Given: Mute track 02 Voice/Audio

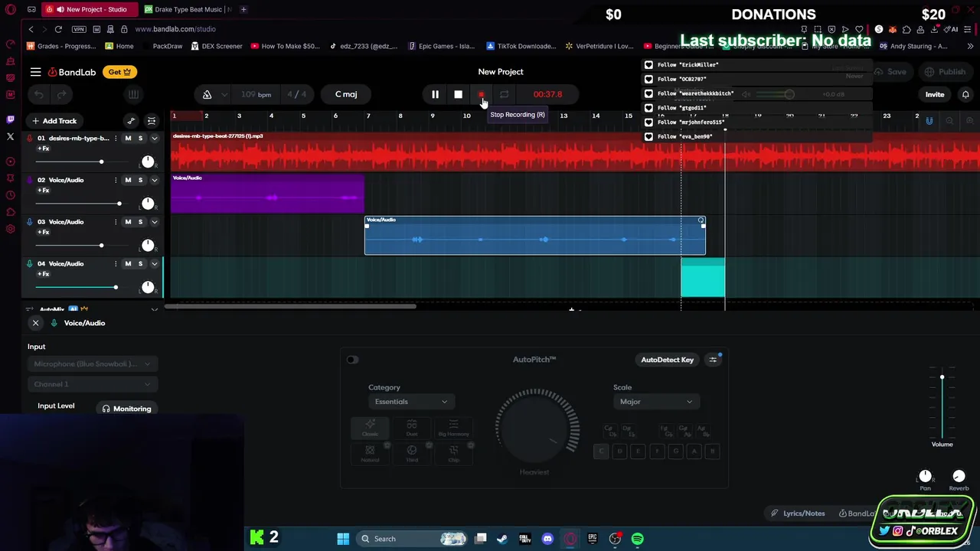Looking at the screenshot, I should pyautogui.click(x=128, y=180).
